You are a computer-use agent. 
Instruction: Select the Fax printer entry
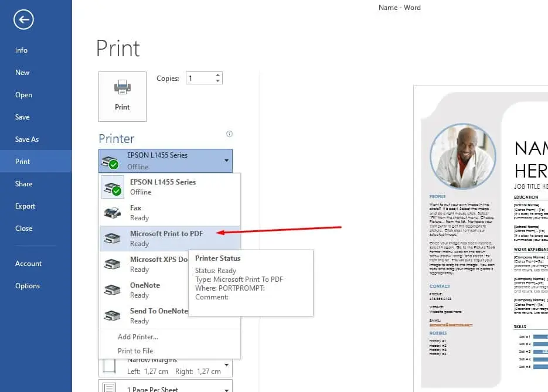click(170, 213)
